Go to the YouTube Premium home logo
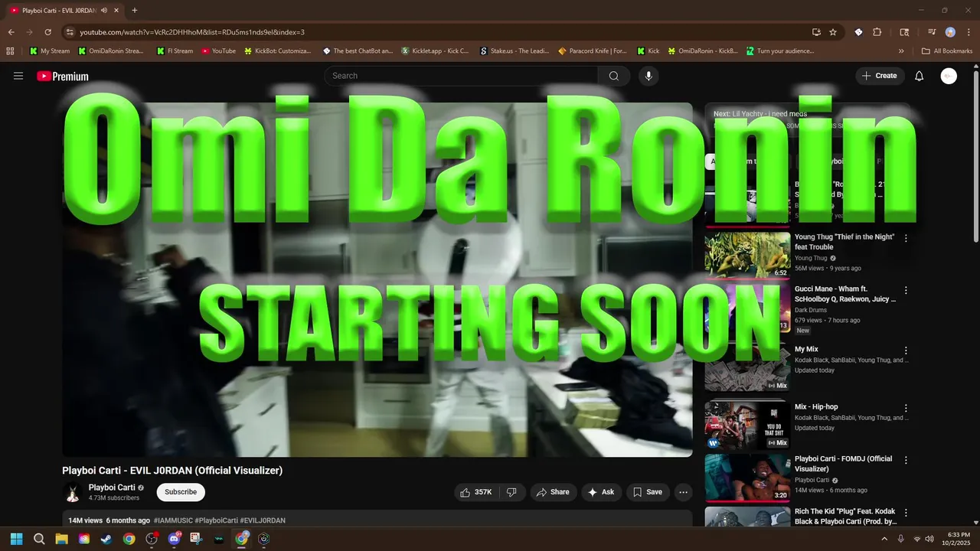The height and width of the screenshot is (551, 980). (x=63, y=76)
